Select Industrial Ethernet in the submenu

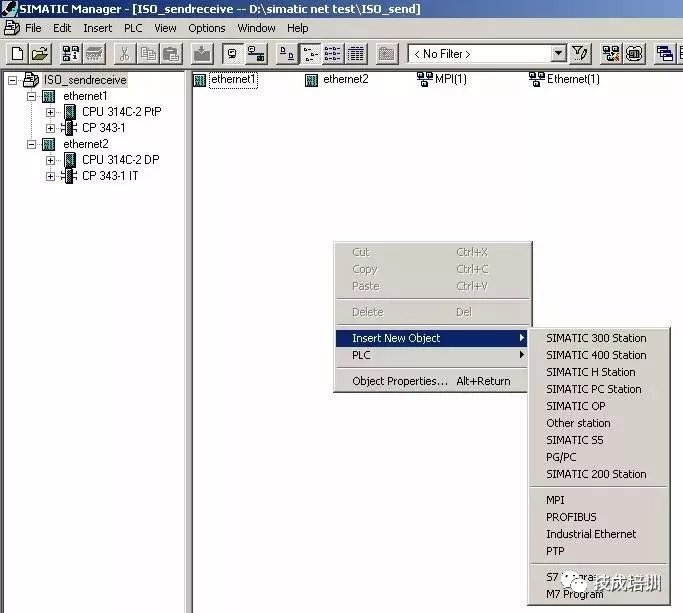coord(591,534)
